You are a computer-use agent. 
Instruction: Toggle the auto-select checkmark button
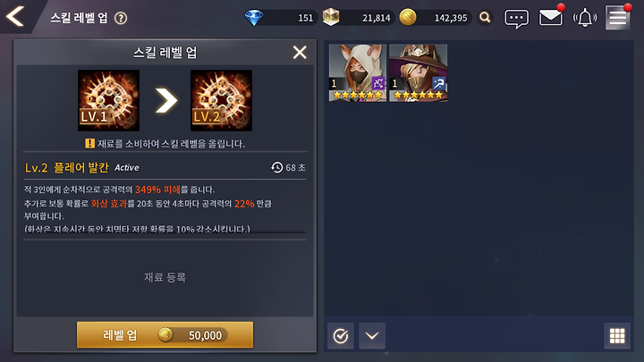(341, 336)
